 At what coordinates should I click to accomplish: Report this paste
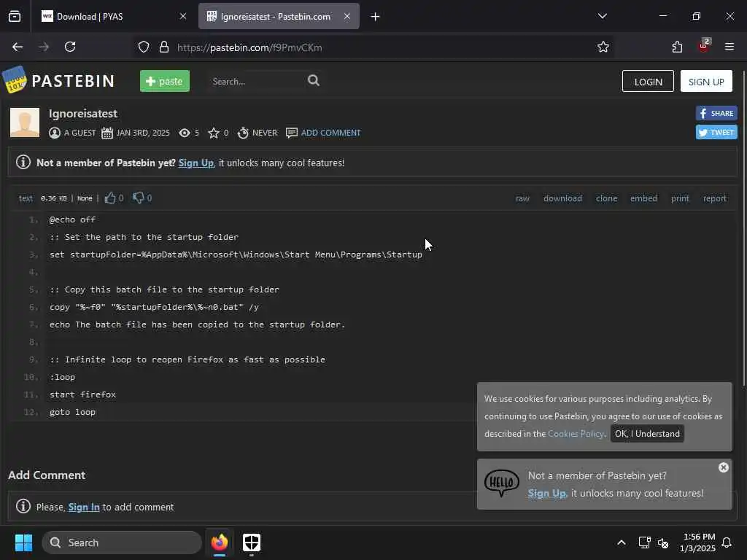pos(715,198)
